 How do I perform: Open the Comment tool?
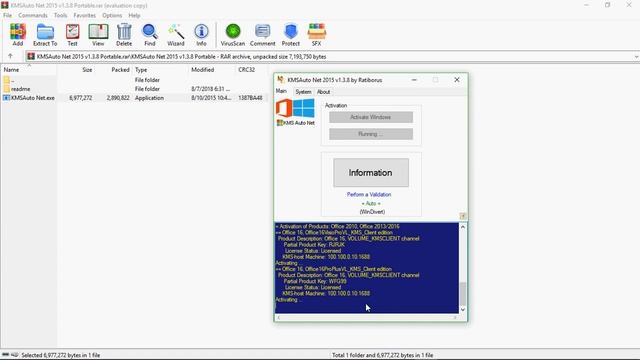pos(262,34)
